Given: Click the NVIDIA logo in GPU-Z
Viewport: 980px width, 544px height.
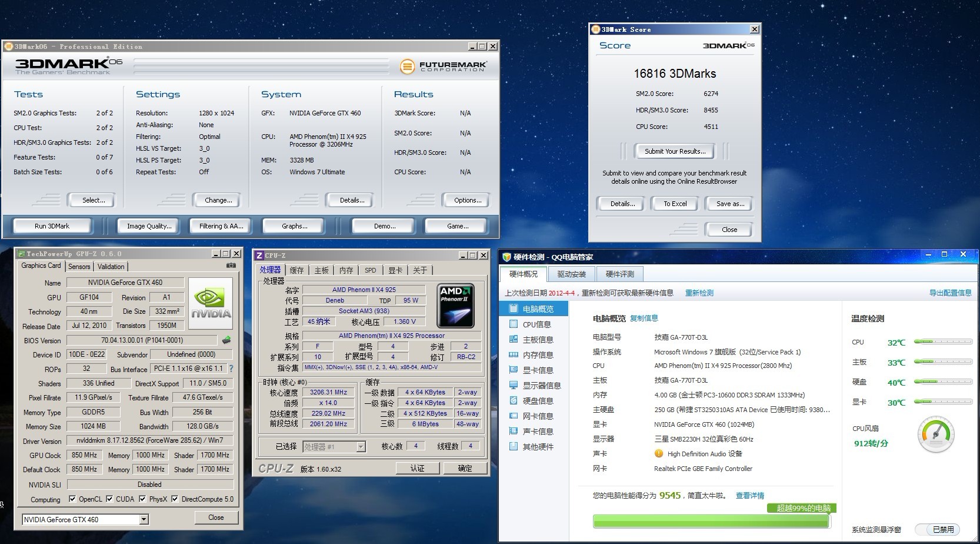Looking at the screenshot, I should [x=211, y=303].
